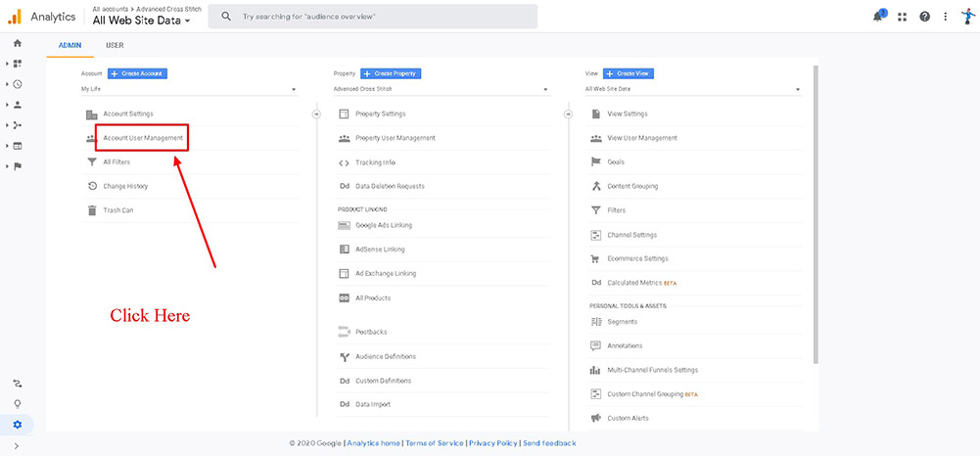Collapse arrow between Property and View columns
The image size is (980, 456).
(x=568, y=114)
